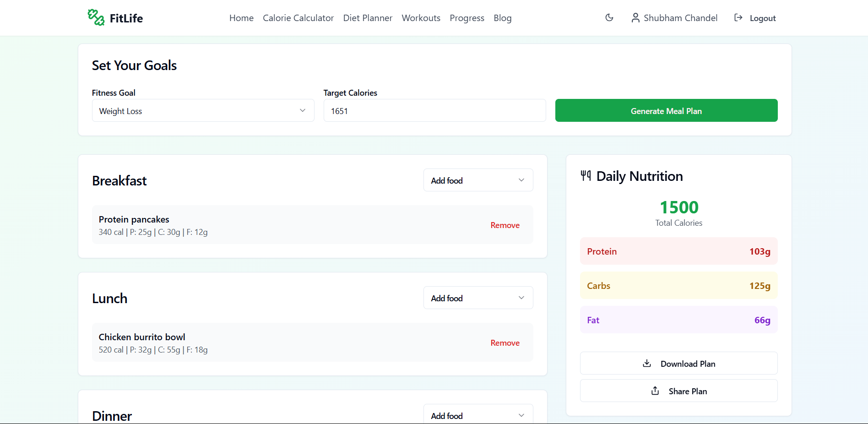Click the share icon in Share Plan
The width and height of the screenshot is (868, 424).
[655, 391]
